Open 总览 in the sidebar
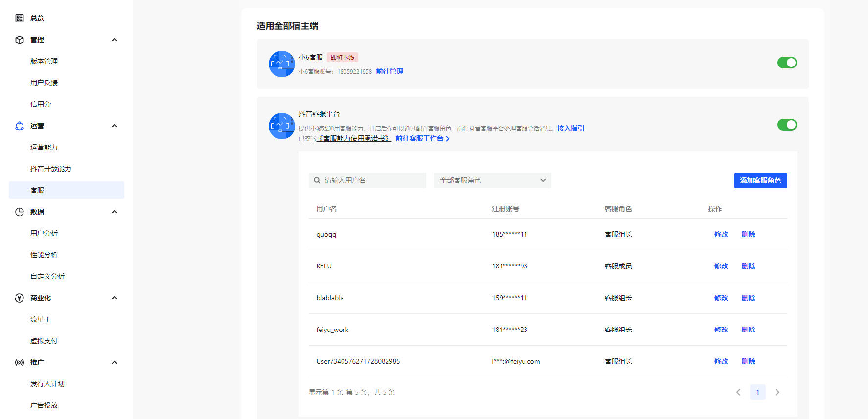 point(37,18)
